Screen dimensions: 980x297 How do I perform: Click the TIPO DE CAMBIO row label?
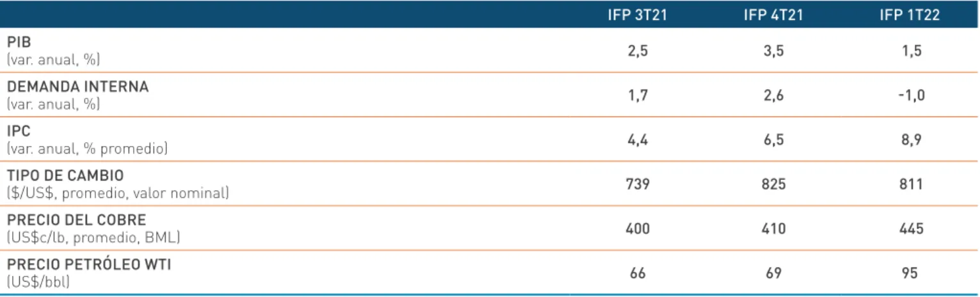pos(65,175)
